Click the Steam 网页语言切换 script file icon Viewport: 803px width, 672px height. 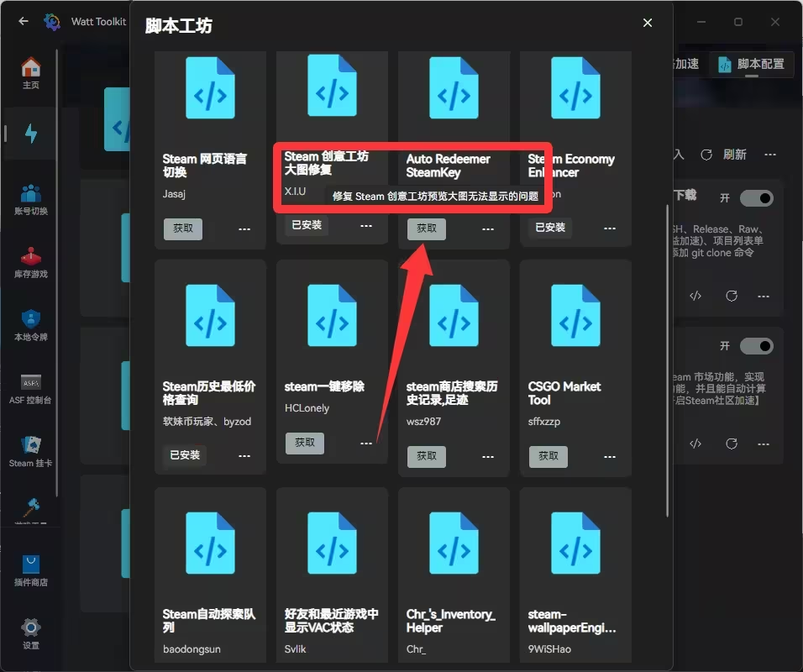point(210,88)
